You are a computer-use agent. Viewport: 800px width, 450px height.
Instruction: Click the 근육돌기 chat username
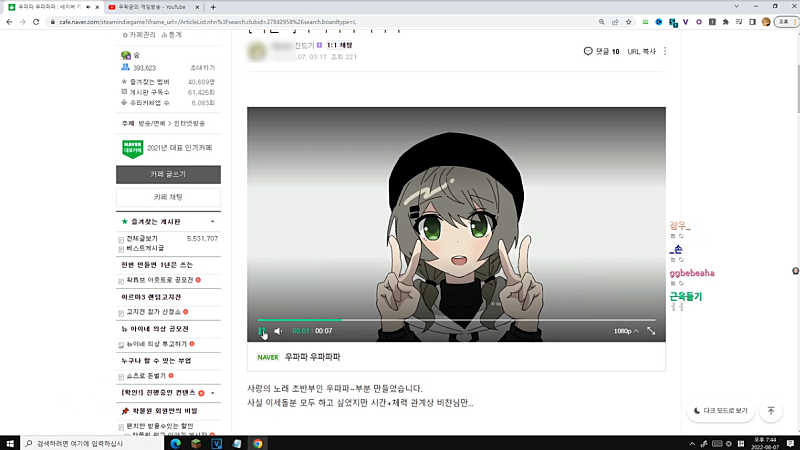point(686,296)
